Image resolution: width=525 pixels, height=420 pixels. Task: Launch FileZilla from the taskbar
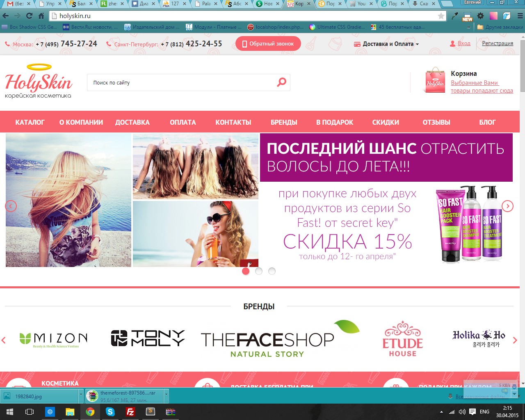130,412
